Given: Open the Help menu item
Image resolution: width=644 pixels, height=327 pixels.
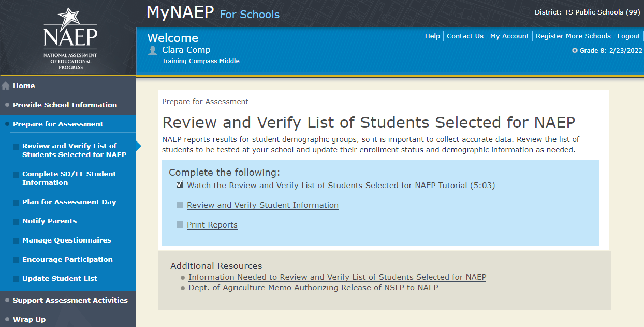Looking at the screenshot, I should (x=432, y=36).
